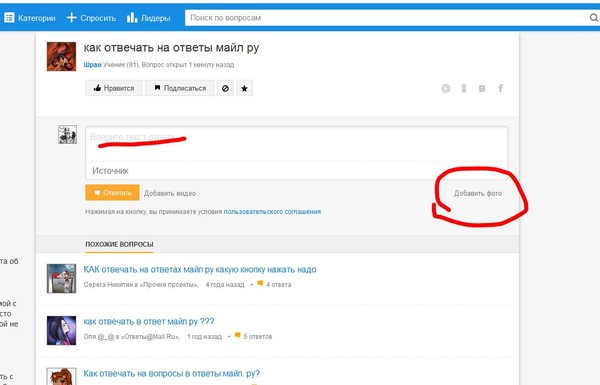Click the plus icon beside Спросить
This screenshot has height=385, width=600.
pos(72,18)
